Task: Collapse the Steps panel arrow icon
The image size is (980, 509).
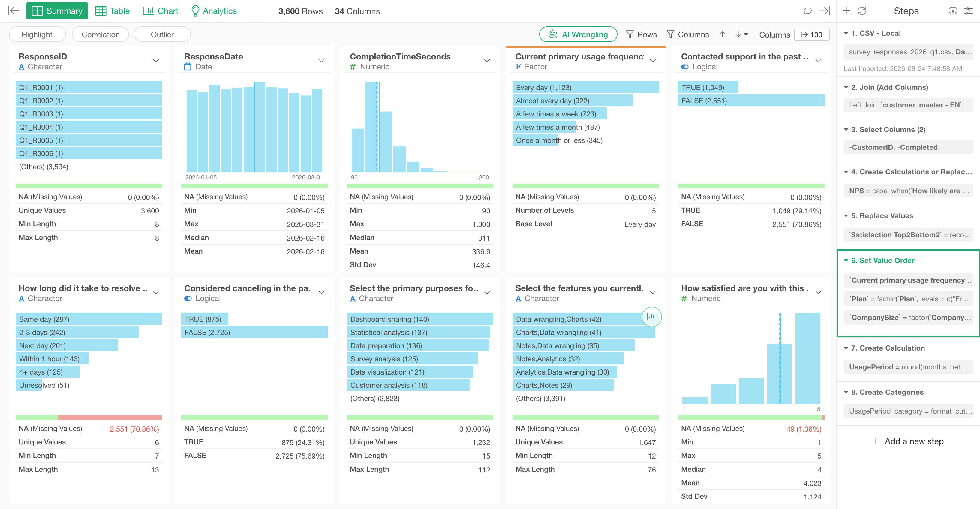Action: pyautogui.click(x=824, y=11)
